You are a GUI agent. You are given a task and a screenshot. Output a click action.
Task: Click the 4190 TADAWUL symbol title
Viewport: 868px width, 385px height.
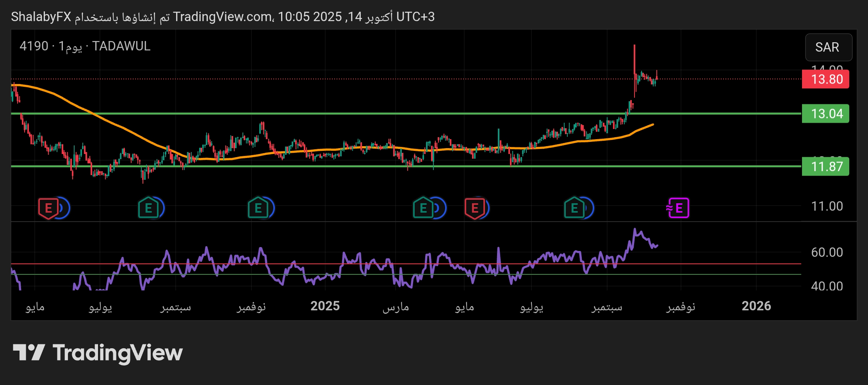point(85,46)
